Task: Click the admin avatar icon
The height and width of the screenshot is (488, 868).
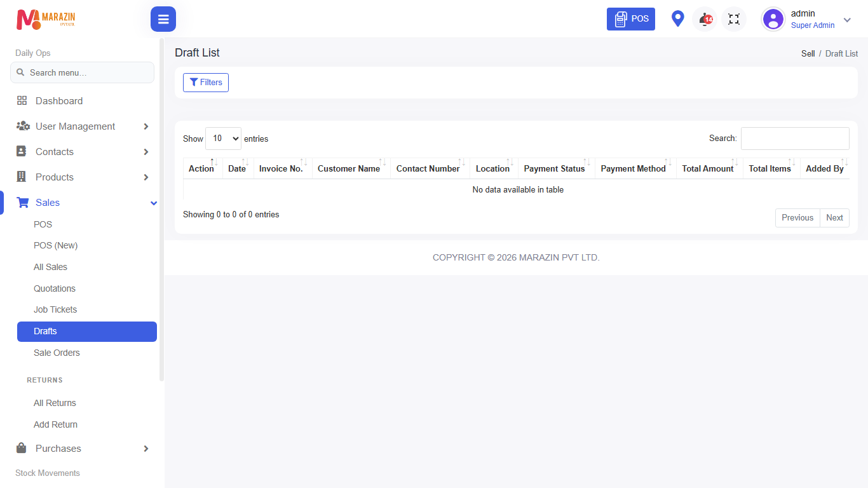Action: [x=773, y=19]
